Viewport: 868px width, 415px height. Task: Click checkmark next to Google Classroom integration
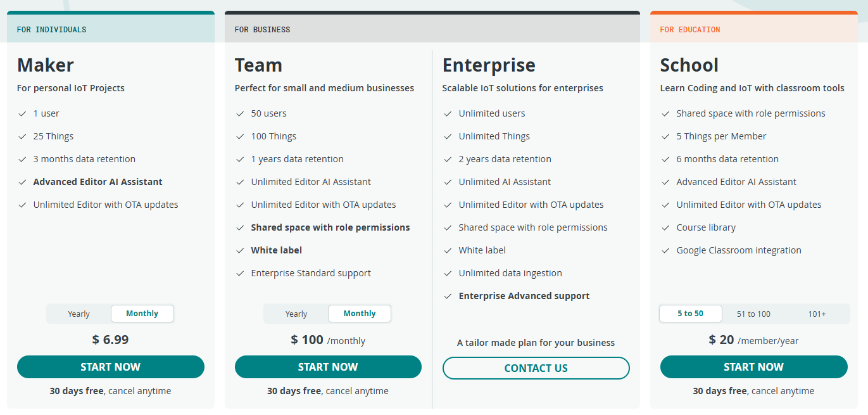665,250
